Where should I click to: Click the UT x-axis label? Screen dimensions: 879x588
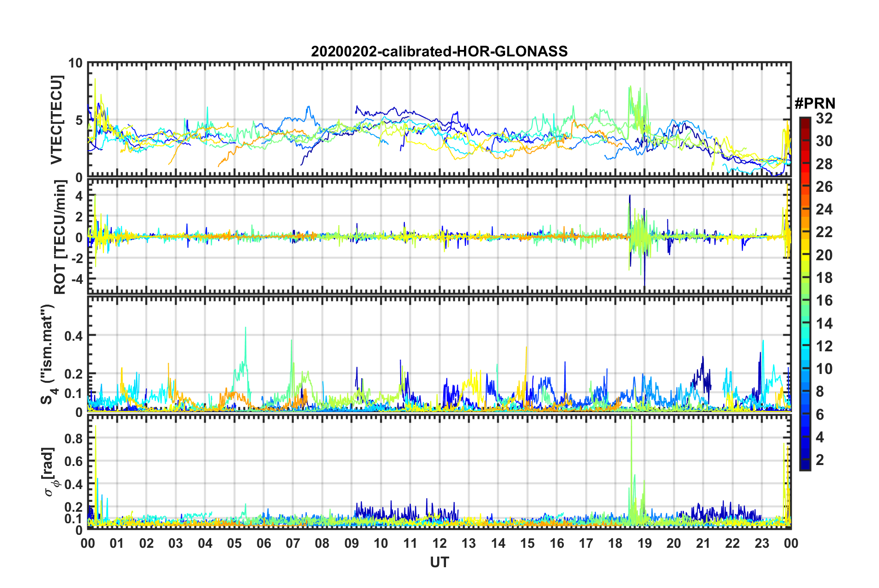pyautogui.click(x=439, y=562)
